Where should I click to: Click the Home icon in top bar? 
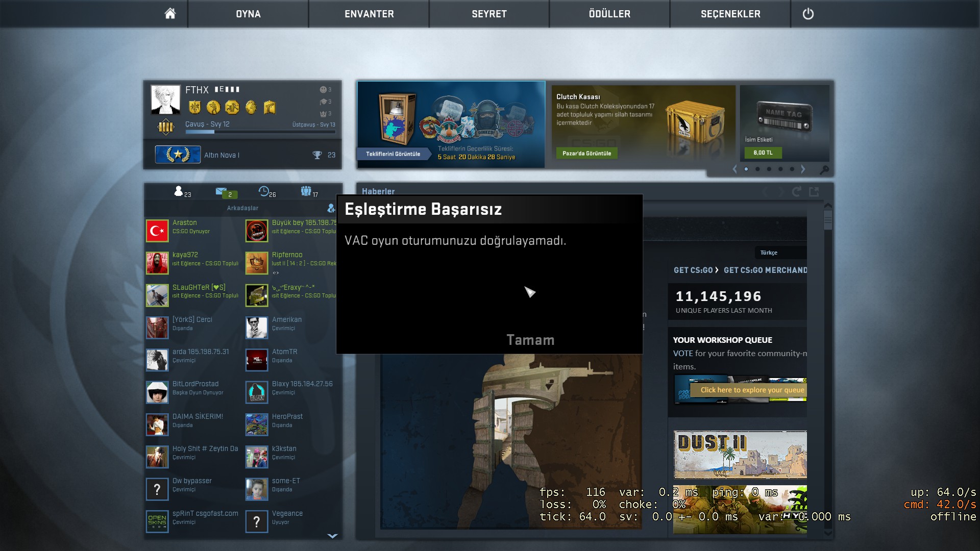[170, 14]
